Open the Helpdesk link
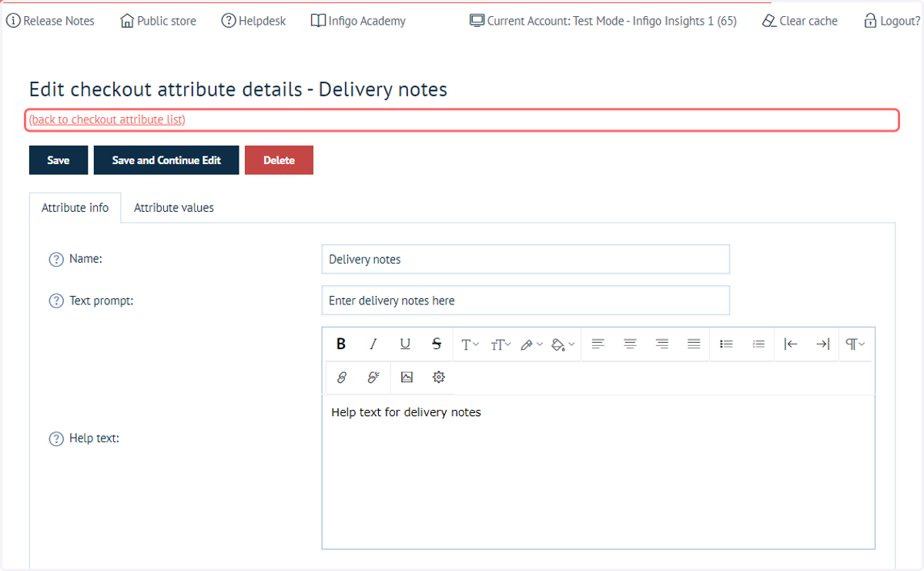The width and height of the screenshot is (924, 571). coord(253,21)
